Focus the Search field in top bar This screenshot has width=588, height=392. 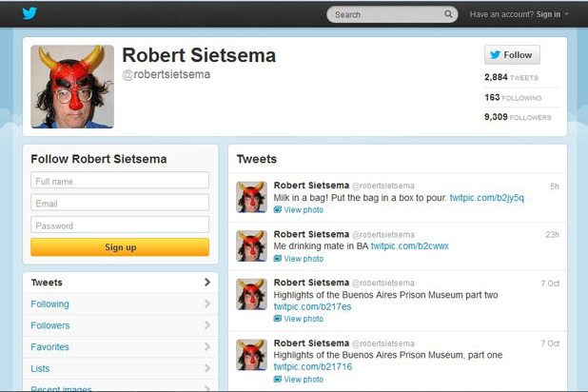pos(392,14)
